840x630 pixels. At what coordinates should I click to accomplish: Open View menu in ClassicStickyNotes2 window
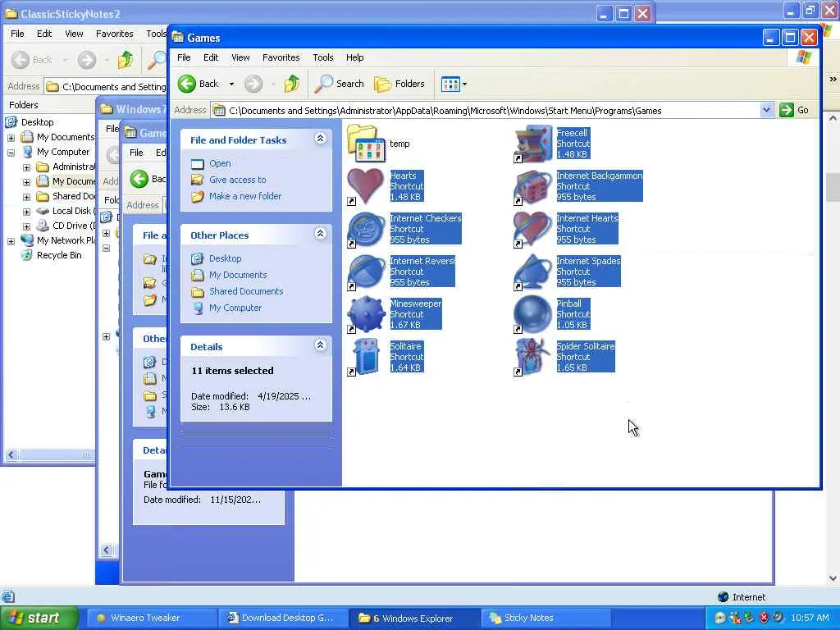click(x=74, y=34)
